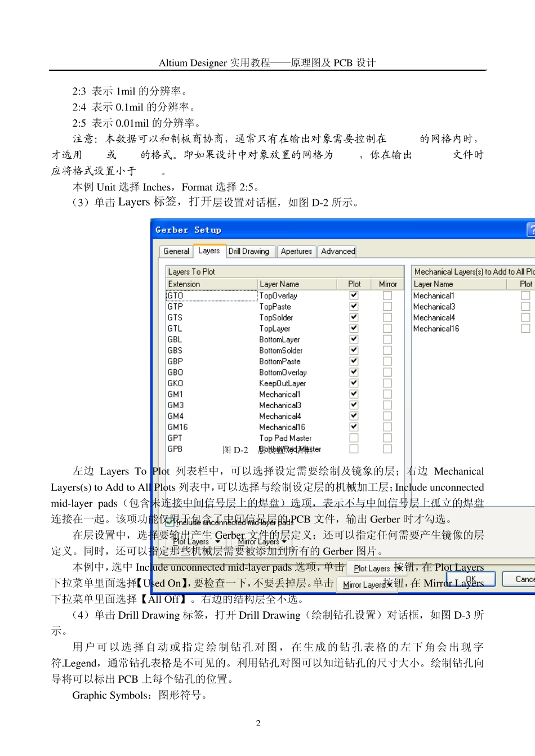535x756 pixels.
Task: Select the GKO extension row
Action: point(175,383)
